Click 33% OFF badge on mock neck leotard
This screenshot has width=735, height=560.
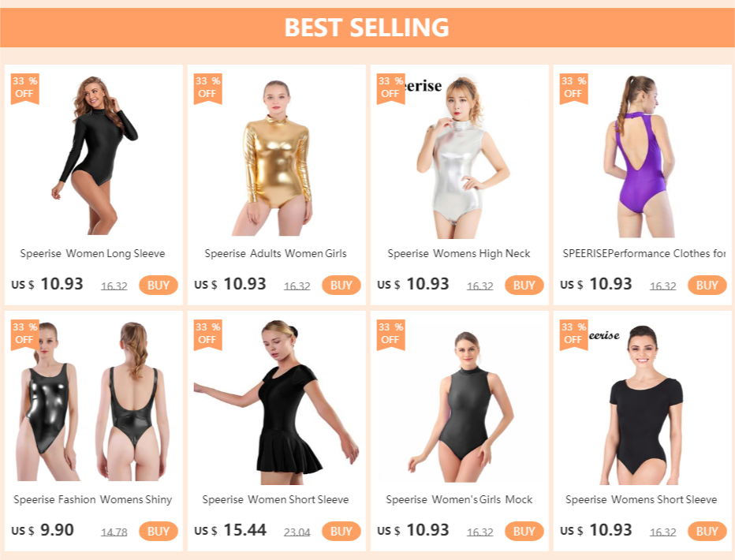[x=390, y=334]
